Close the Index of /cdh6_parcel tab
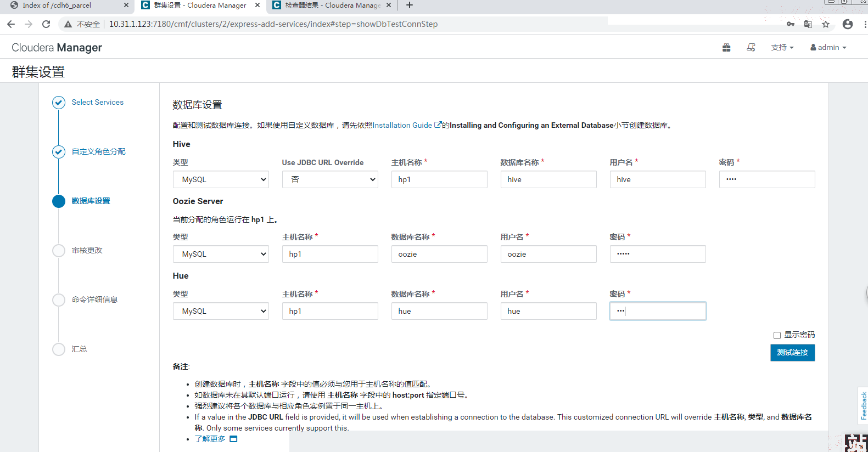This screenshot has width=868, height=452. (x=126, y=5)
